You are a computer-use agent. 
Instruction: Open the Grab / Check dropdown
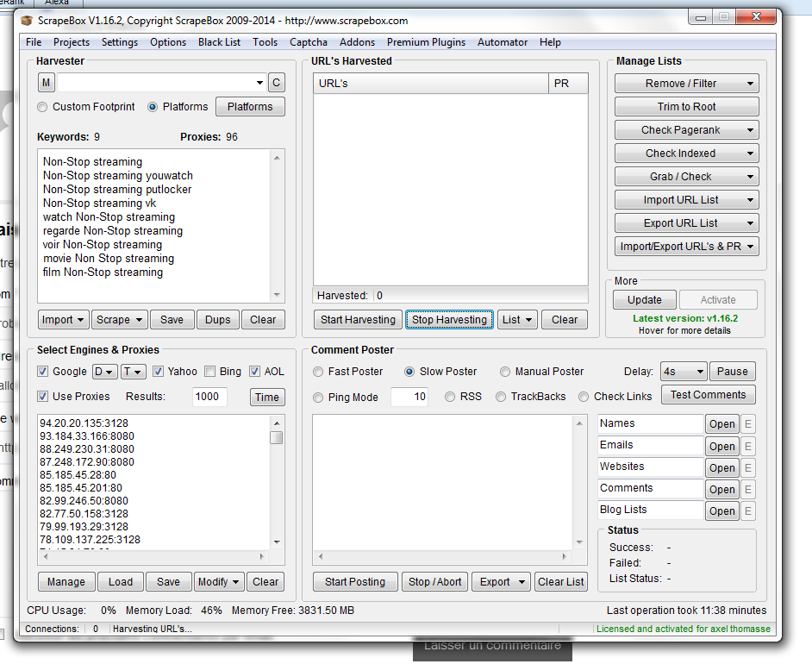pyautogui.click(x=687, y=177)
